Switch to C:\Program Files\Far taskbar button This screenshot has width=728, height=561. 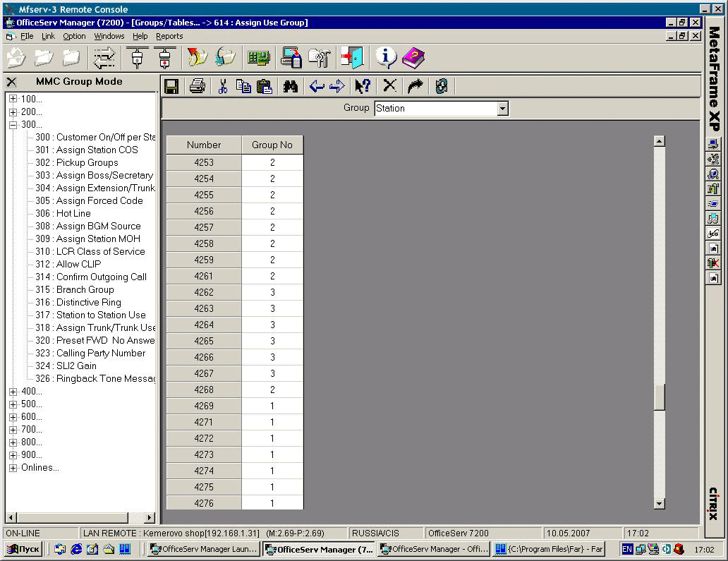pos(549,549)
